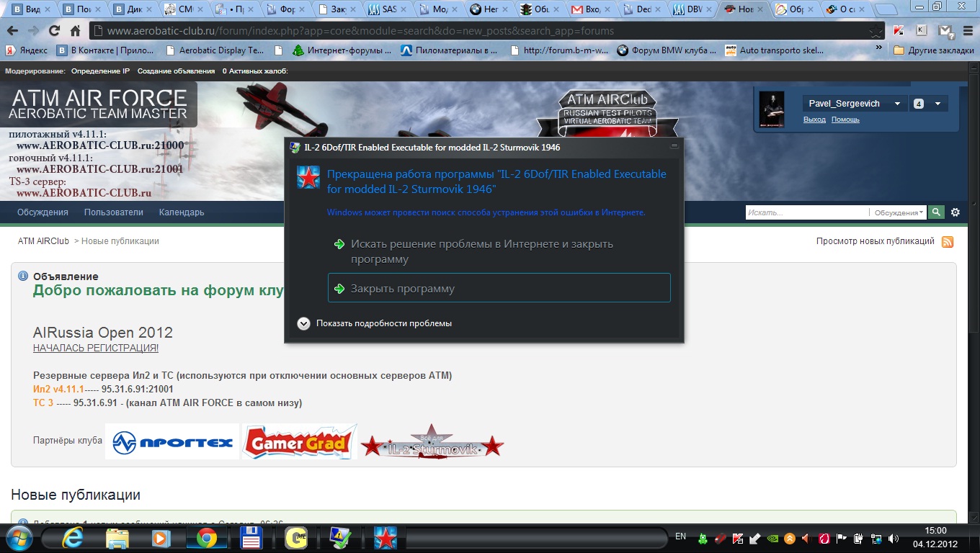Screen dimensions: 980x553
Task: Click the Помощь help link
Action: click(x=845, y=120)
